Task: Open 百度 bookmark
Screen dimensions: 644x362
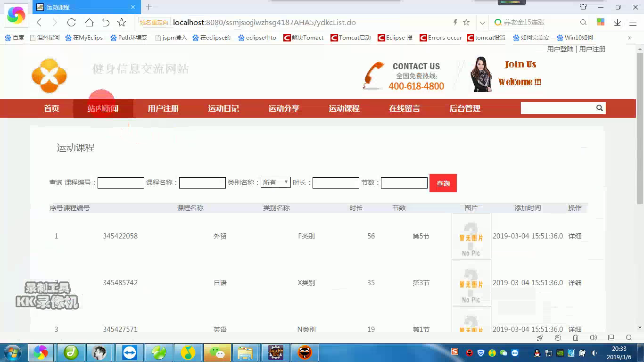Action: (15, 38)
